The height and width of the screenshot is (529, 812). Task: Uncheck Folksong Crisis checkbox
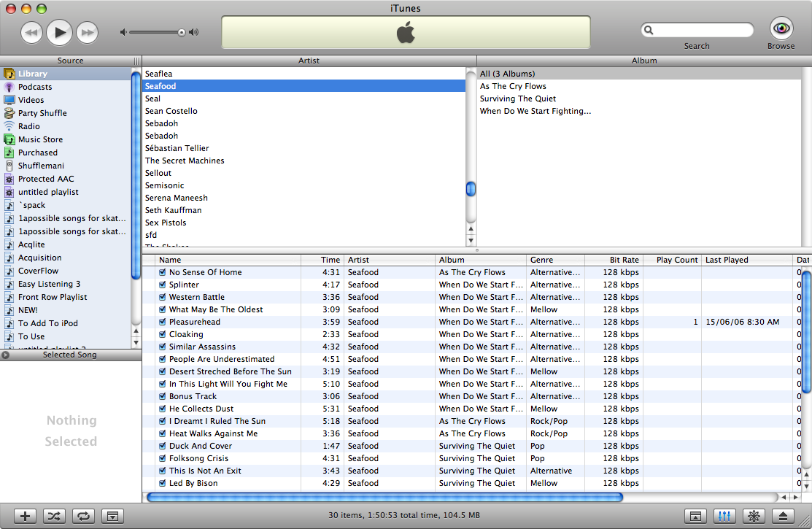[163, 458]
